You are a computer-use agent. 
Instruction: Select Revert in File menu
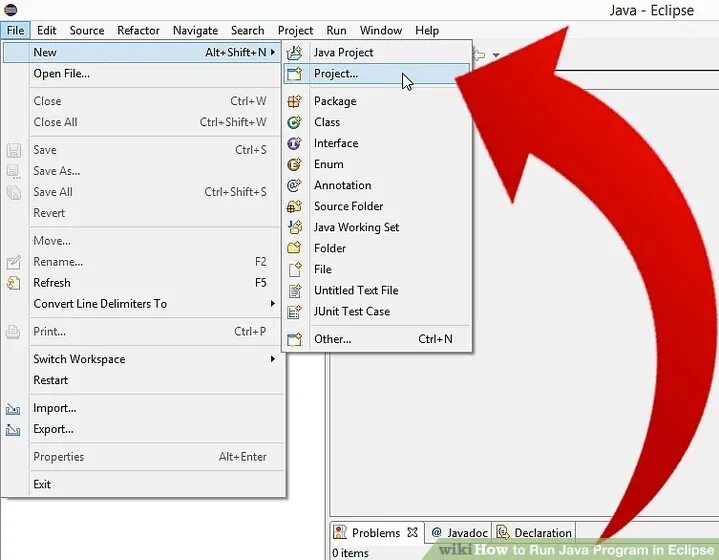[x=144, y=213]
